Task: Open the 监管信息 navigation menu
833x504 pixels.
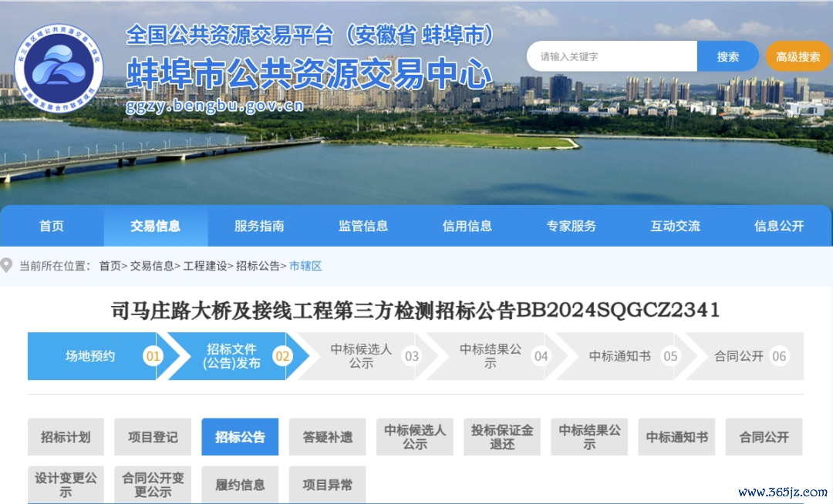Action: (363, 226)
